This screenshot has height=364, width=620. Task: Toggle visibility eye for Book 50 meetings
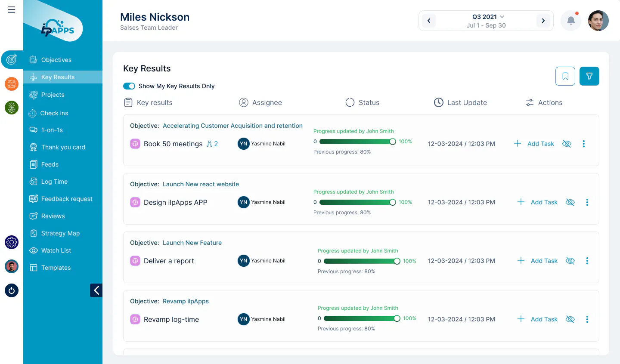point(567,144)
